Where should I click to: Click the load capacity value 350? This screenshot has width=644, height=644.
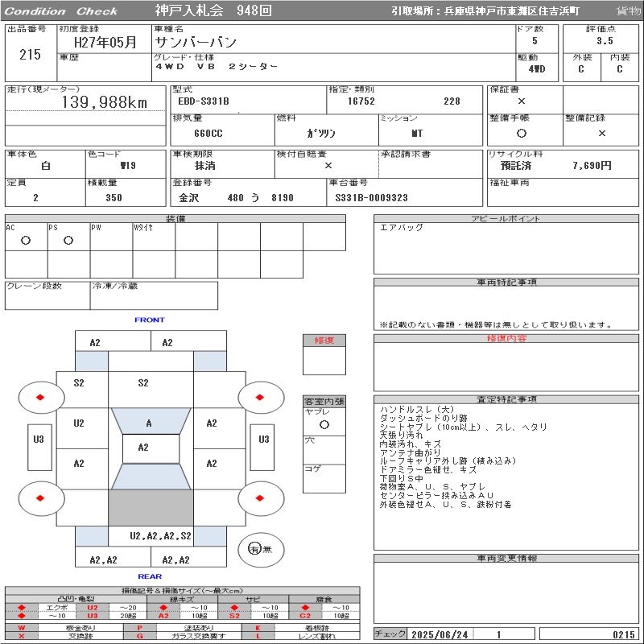(114, 198)
